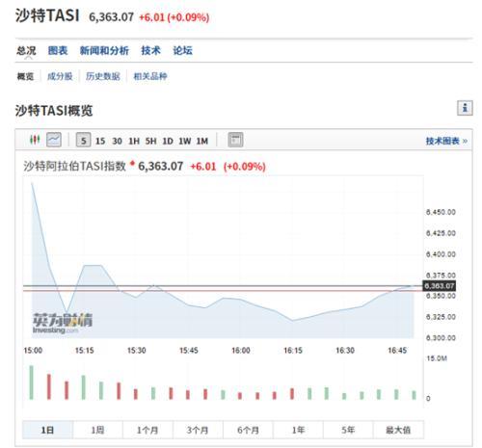Viewport: 482px width, 448px height.
Task: Open the 新闻和分析 tab
Action: coord(104,50)
